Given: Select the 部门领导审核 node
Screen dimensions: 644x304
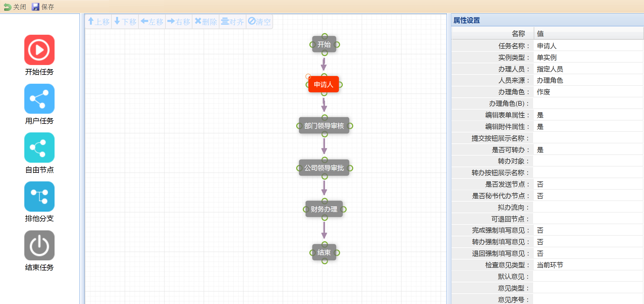Looking at the screenshot, I should coord(324,126).
